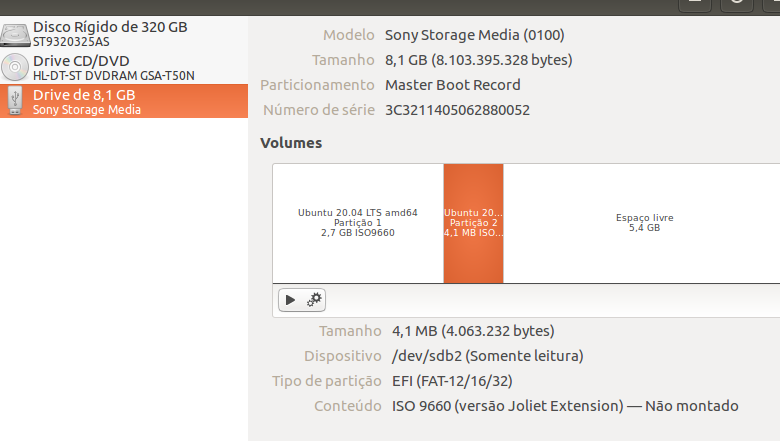Screen dimensions: 780x441
Task: Choose Drive de 8,1 GB entry in device list
Action: click(124, 101)
